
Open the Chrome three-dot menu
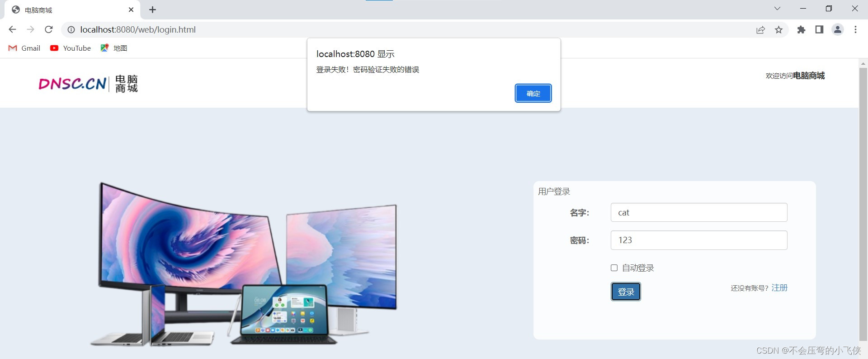[x=855, y=30]
